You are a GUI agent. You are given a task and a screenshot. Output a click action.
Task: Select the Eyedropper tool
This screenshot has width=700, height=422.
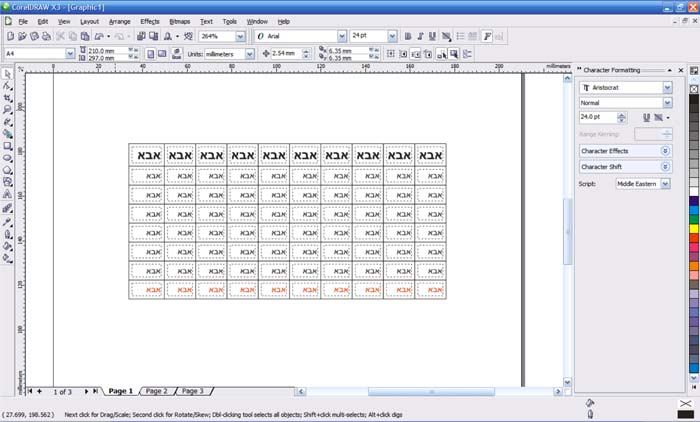[7, 222]
